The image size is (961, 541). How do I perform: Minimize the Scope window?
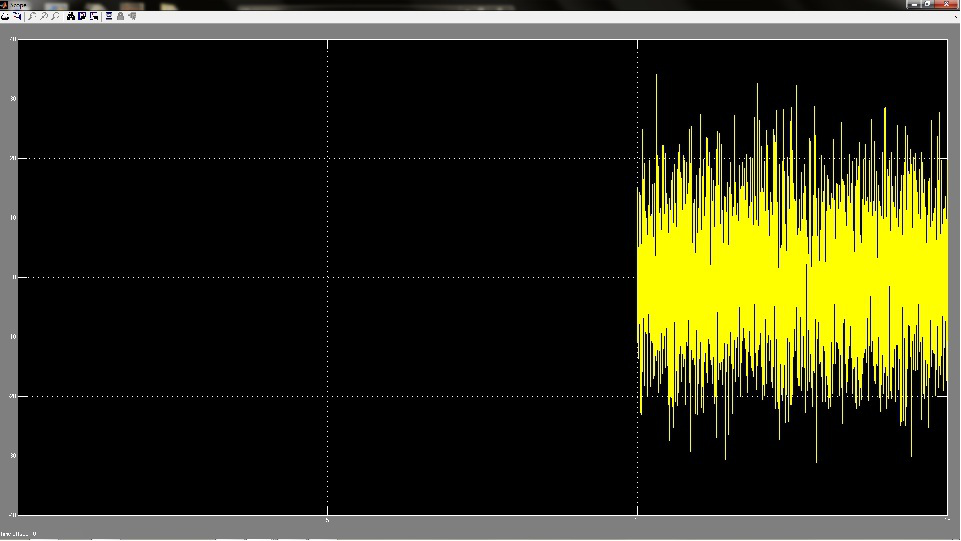[x=915, y=4]
